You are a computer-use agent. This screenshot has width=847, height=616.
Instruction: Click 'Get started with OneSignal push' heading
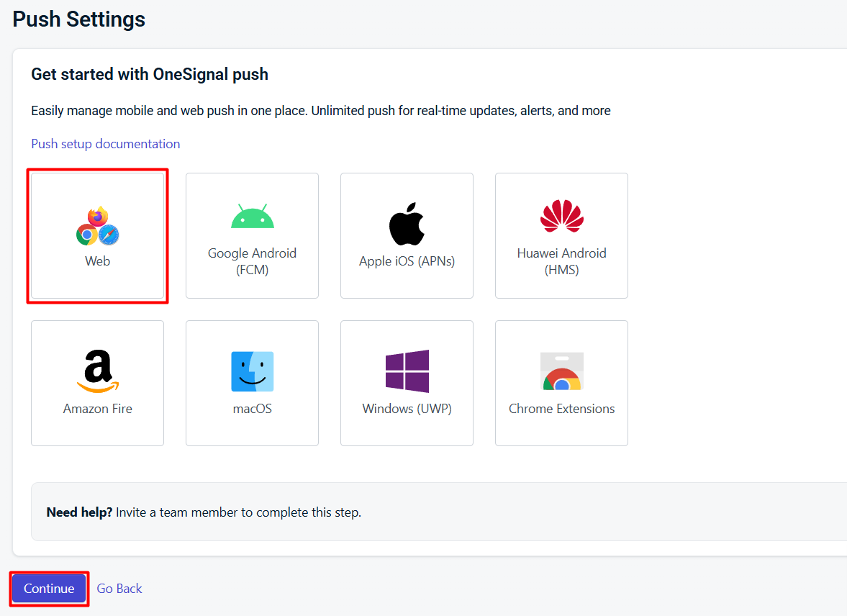point(150,74)
